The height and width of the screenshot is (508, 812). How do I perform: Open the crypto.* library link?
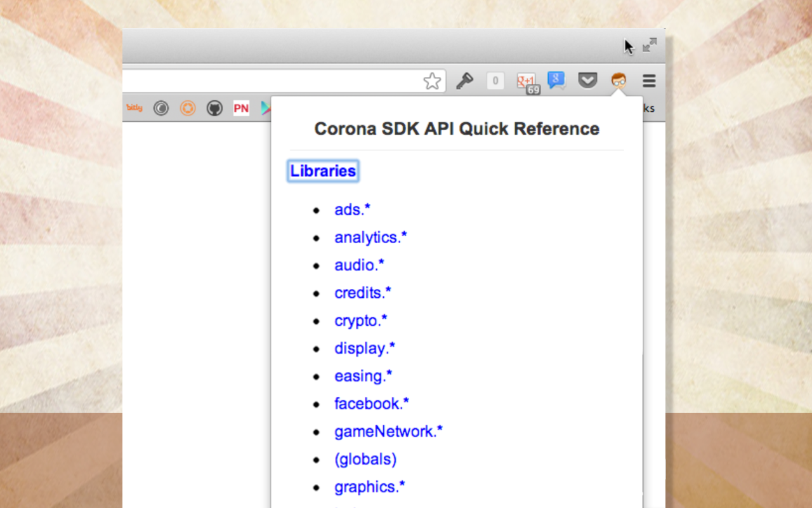pyautogui.click(x=361, y=321)
